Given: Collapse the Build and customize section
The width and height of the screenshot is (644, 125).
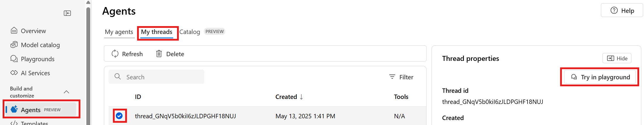Looking at the screenshot, I should tap(66, 92).
